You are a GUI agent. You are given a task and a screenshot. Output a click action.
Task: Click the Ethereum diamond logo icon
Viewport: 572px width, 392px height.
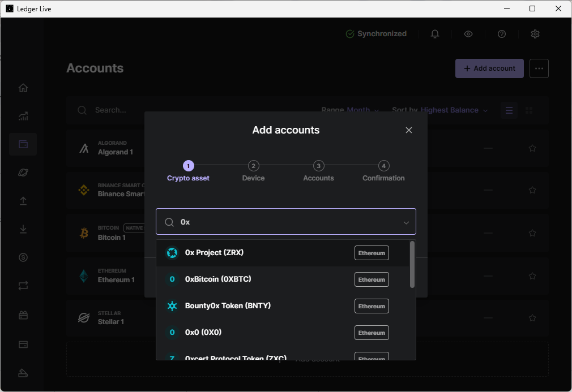pyautogui.click(x=84, y=276)
